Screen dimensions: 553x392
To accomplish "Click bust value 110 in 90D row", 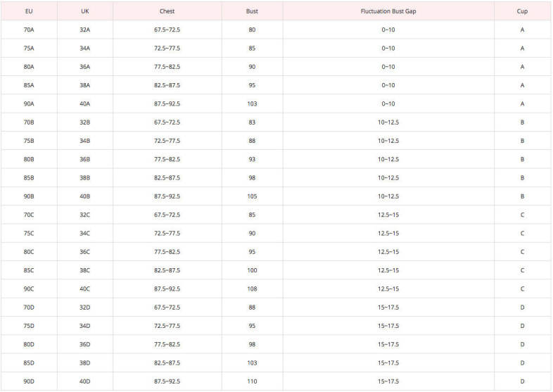I will pyautogui.click(x=252, y=381).
